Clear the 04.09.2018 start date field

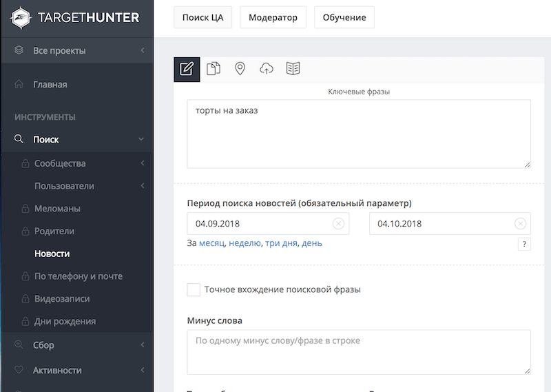pyautogui.click(x=338, y=224)
